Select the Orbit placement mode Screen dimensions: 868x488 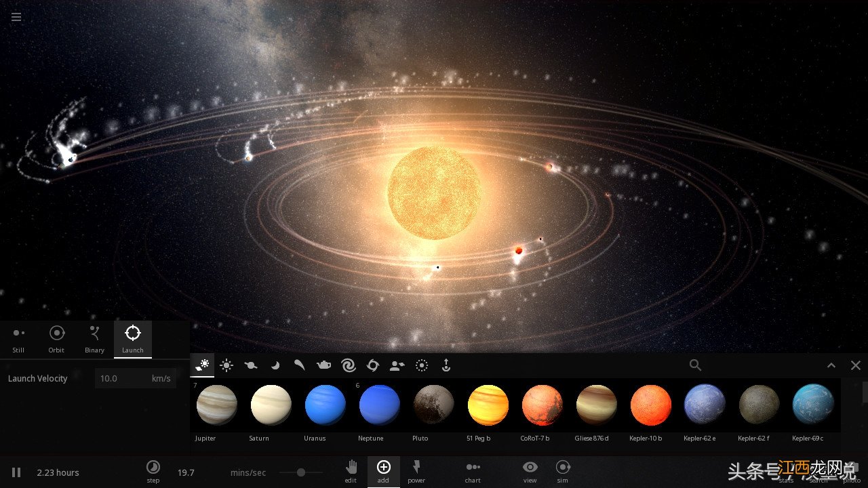tap(56, 338)
